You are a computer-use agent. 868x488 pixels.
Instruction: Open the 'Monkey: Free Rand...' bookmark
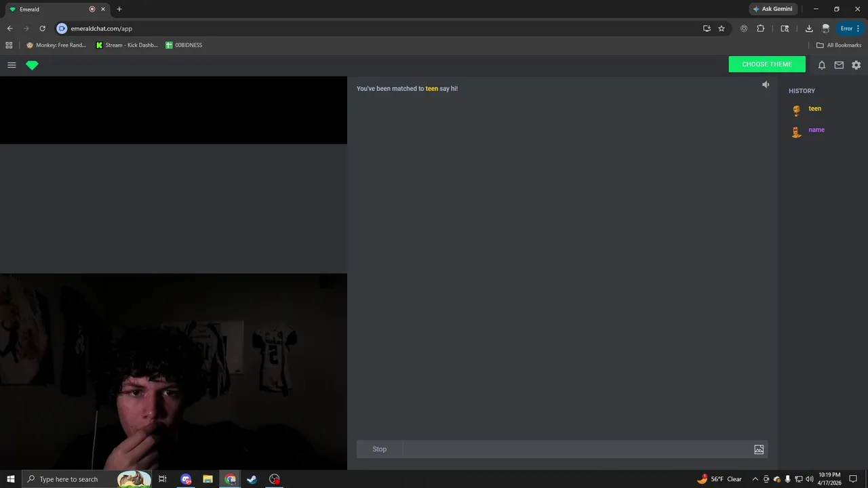pos(56,45)
